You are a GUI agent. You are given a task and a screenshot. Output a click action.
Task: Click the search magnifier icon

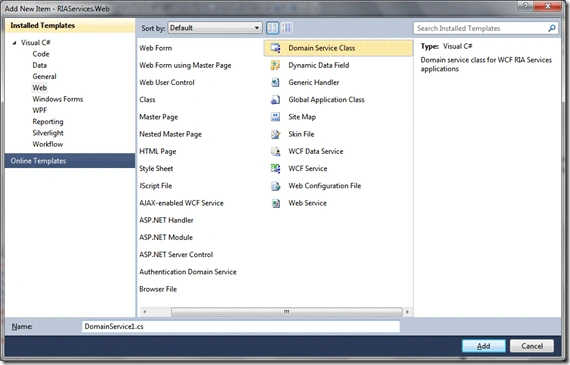coord(552,28)
